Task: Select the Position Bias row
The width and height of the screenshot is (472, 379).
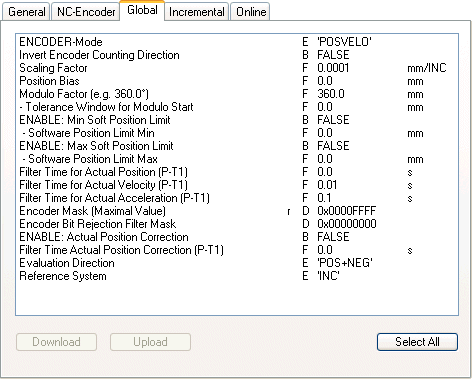Action: click(237, 81)
